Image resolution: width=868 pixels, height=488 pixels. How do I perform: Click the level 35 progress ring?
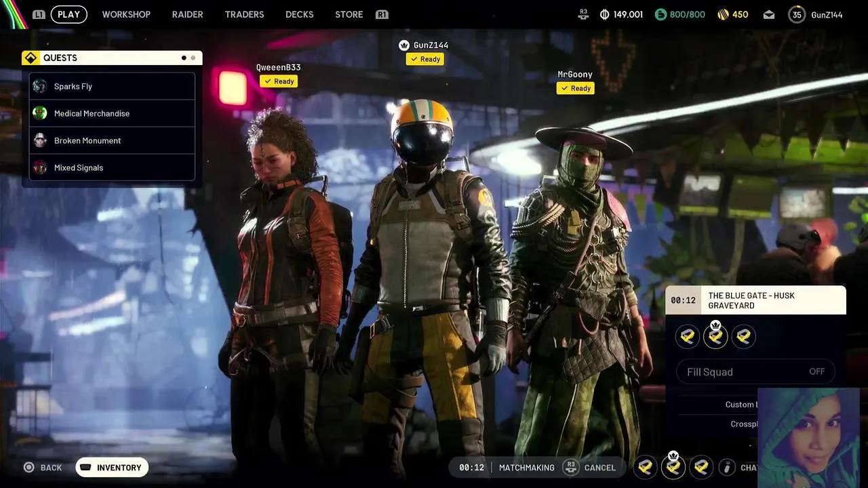[x=797, y=14]
